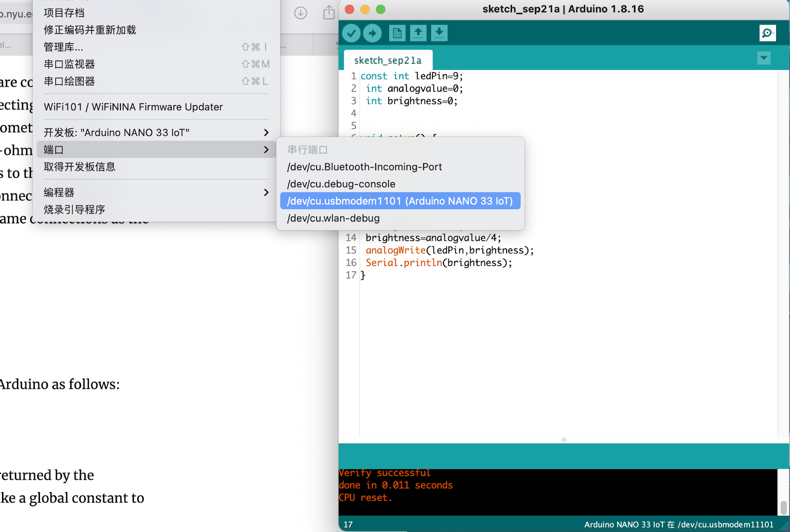Image resolution: width=790 pixels, height=532 pixels.
Task: Open a sketch with the Open icon
Action: click(x=418, y=33)
